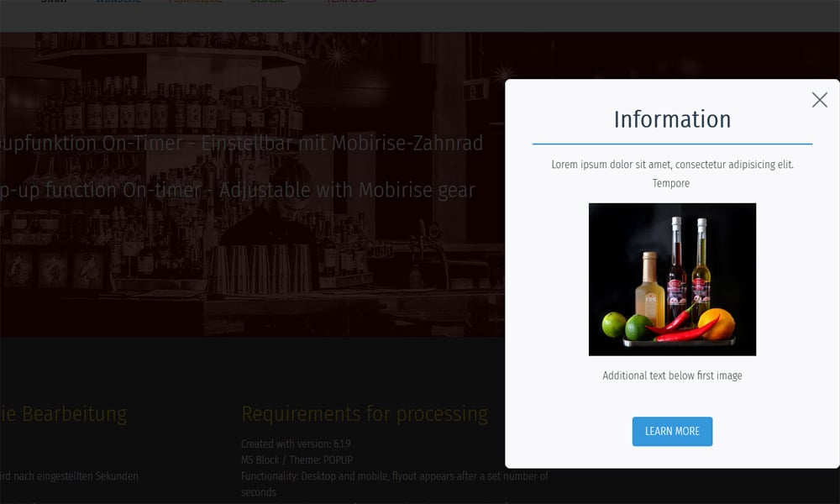Click 'Functionality: Desktop and mobile' description text
Image resolution: width=840 pixels, height=504 pixels.
coord(394,476)
